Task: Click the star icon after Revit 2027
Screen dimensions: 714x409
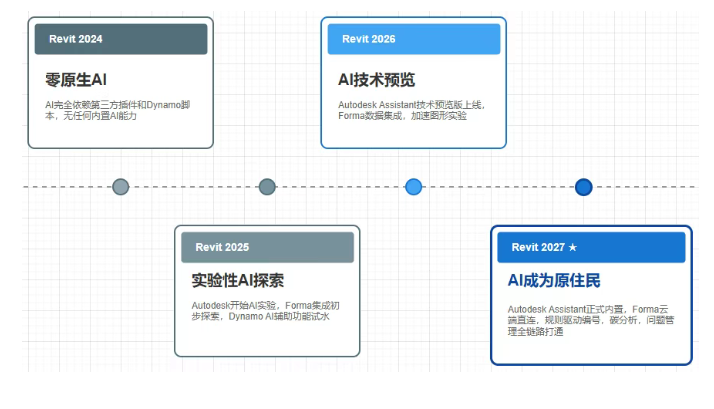Action: pyautogui.click(x=573, y=247)
